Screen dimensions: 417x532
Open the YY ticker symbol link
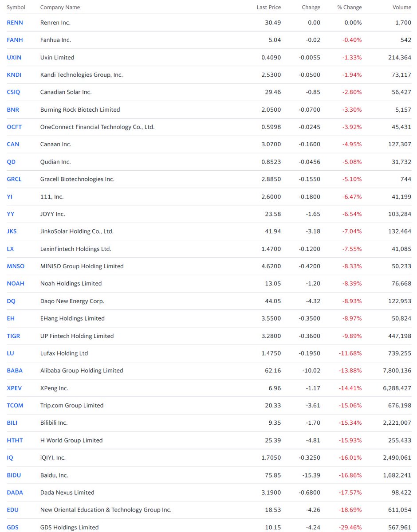coord(11,214)
